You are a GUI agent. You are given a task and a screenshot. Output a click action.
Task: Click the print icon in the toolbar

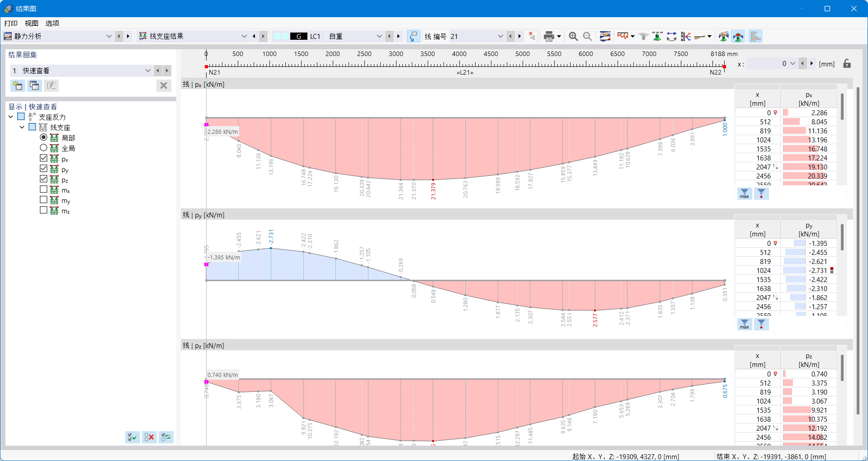pos(548,37)
